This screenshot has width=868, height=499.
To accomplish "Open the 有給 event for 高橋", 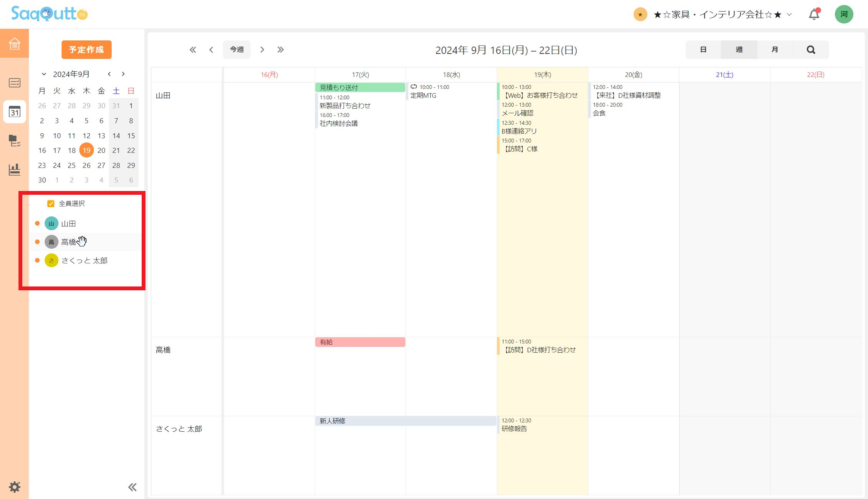I will (360, 342).
